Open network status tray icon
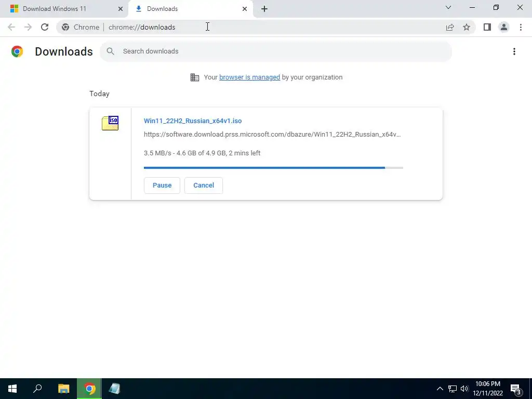532x399 pixels. coord(453,389)
